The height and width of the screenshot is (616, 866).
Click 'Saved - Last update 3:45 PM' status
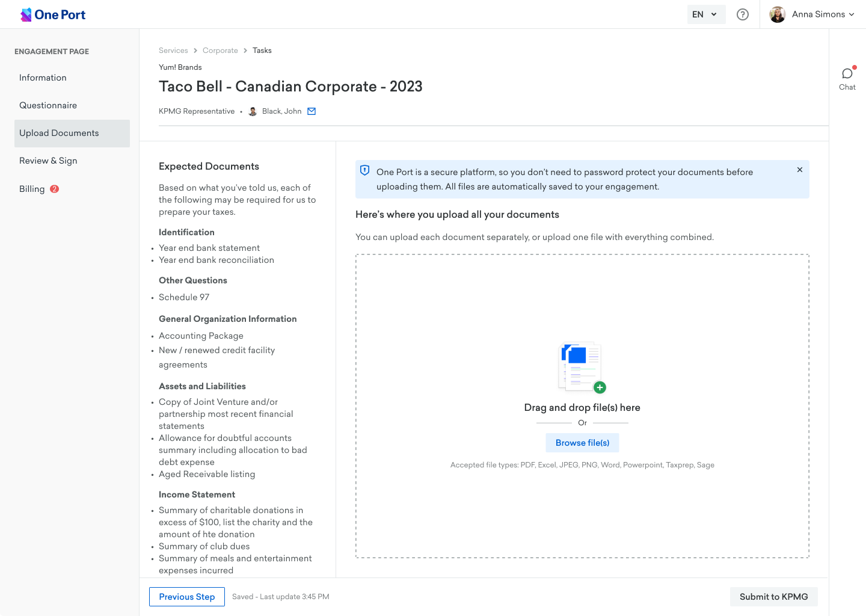coord(281,597)
